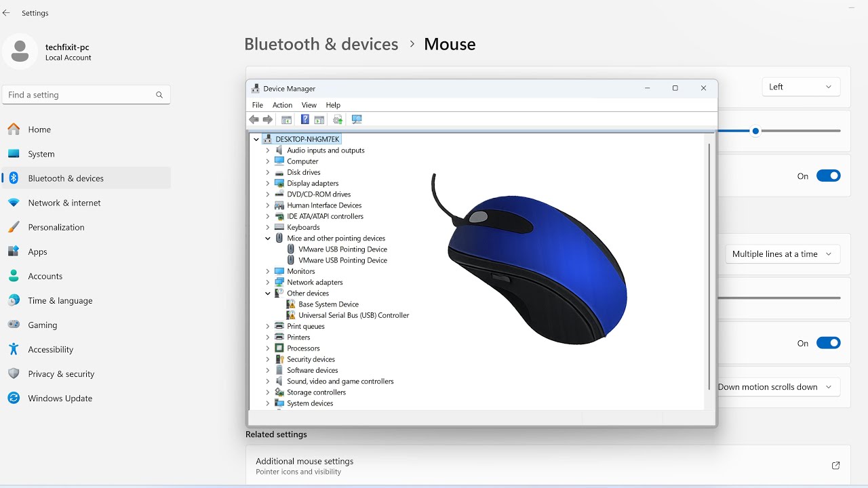868x488 pixels.
Task: Open Additional mouse settings link
Action: point(548,466)
